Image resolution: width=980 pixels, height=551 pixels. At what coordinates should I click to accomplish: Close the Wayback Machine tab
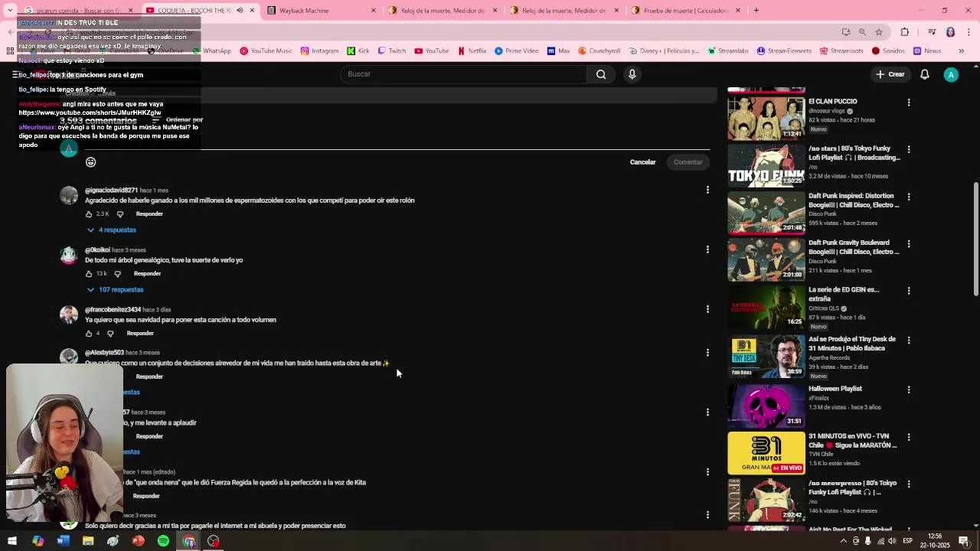click(374, 11)
